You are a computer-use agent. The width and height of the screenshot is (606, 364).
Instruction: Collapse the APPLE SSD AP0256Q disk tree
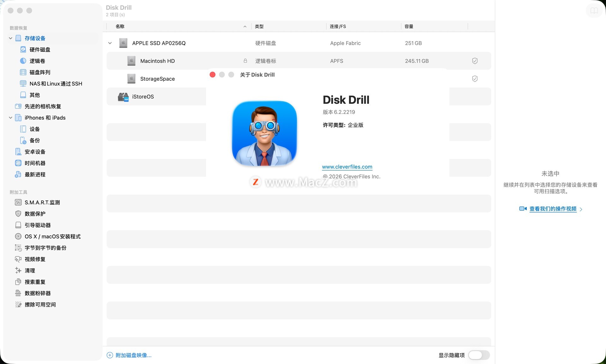point(110,43)
